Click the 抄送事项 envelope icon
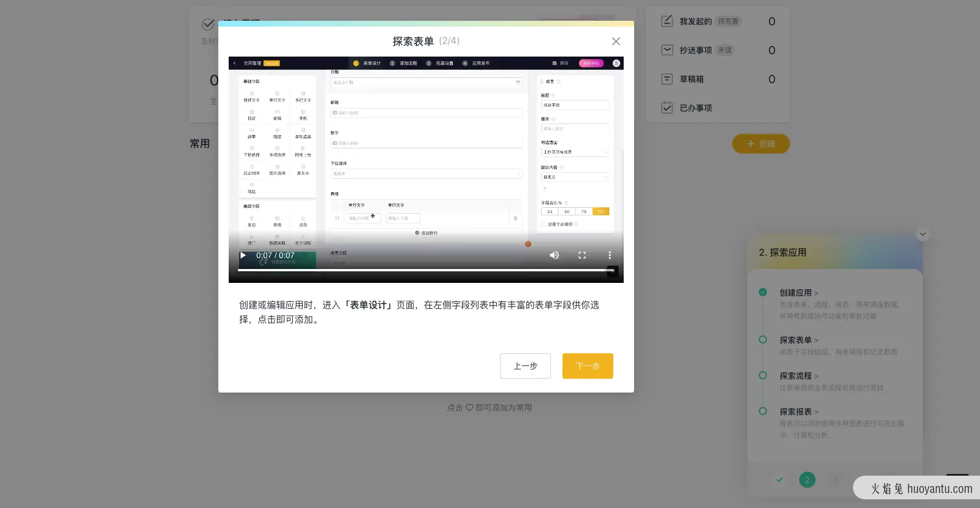Image resolution: width=980 pixels, height=508 pixels. [667, 50]
